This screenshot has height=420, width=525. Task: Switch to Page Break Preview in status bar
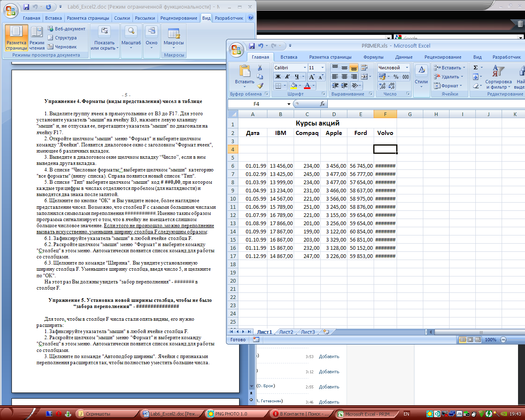(x=478, y=340)
